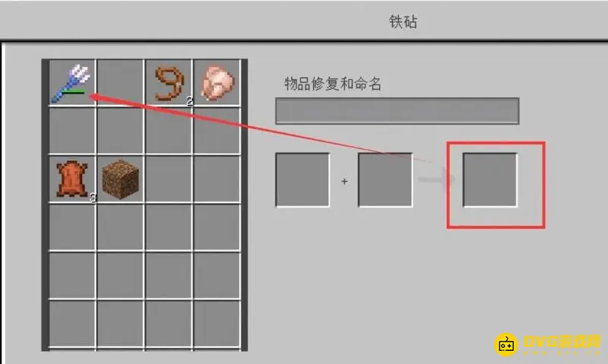Click the empty slot directly below the leather
Image resolution: width=608 pixels, height=364 pixels.
coord(72,227)
